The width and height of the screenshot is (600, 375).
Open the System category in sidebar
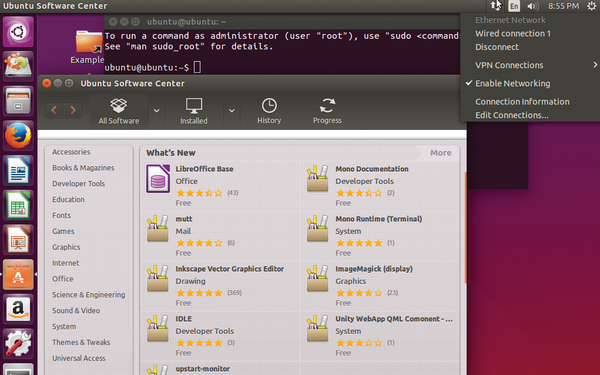[64, 326]
